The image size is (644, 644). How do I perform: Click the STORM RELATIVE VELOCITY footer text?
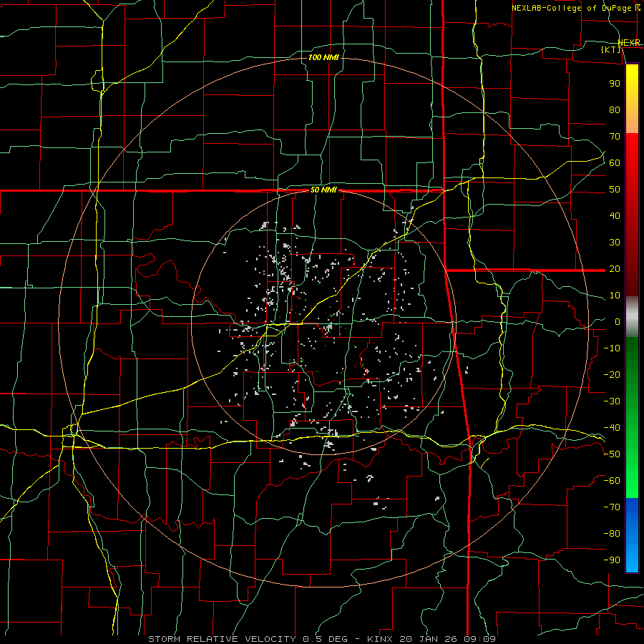click(x=222, y=639)
